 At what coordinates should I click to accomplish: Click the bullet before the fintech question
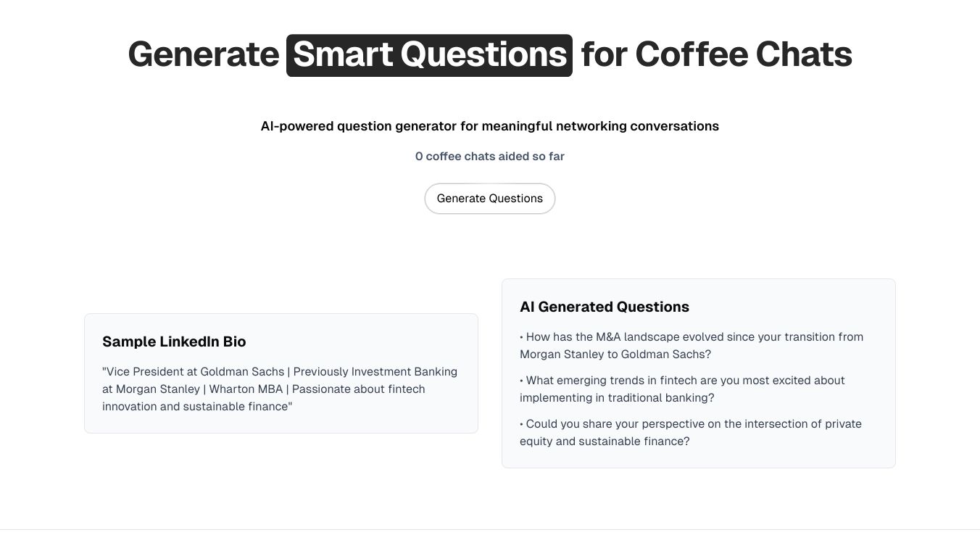[522, 381]
